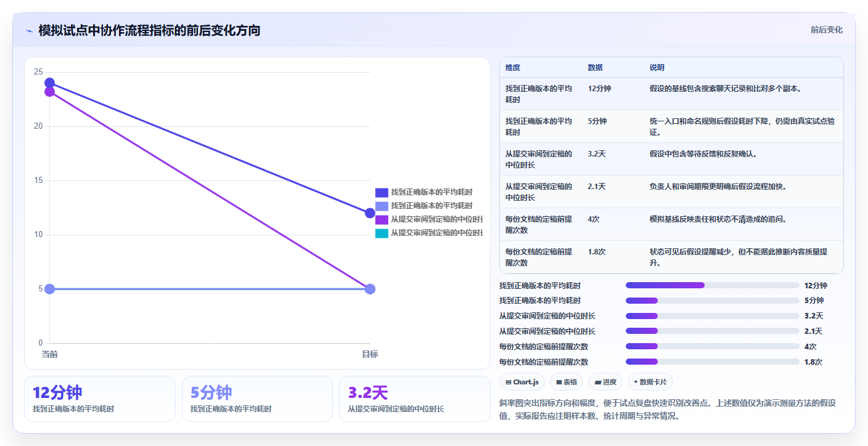Screen dimensions: 868x446
Task: Click the overlapping data point at 目标 at 5
Action: (370, 289)
